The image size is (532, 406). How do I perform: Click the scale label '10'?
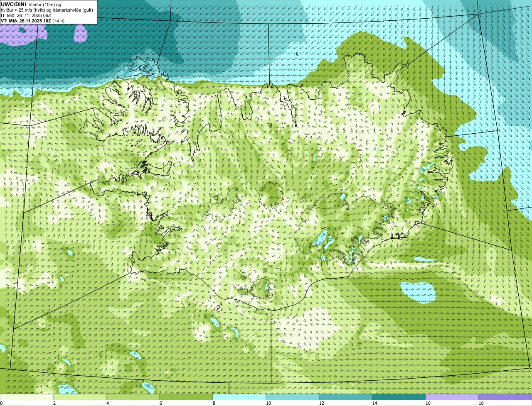pos(268,403)
